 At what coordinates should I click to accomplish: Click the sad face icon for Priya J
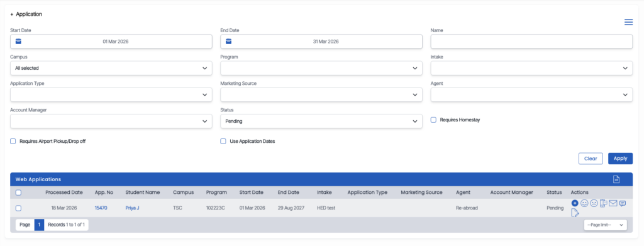coord(594,203)
